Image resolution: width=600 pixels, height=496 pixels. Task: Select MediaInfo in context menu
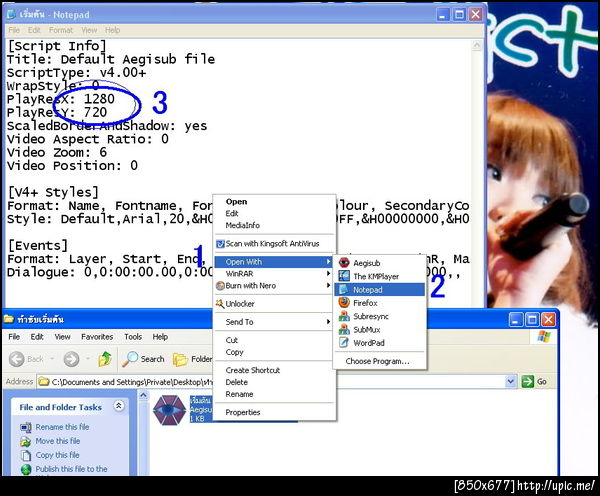(x=274, y=225)
